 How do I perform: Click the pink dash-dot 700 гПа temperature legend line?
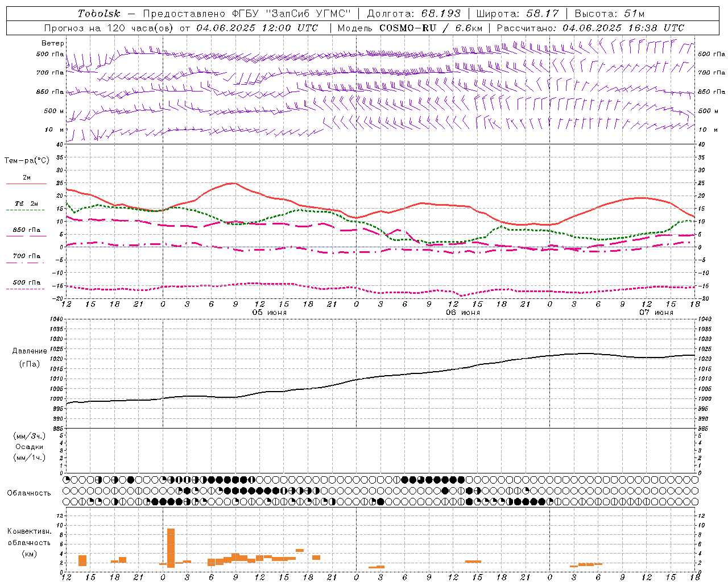coord(26,263)
